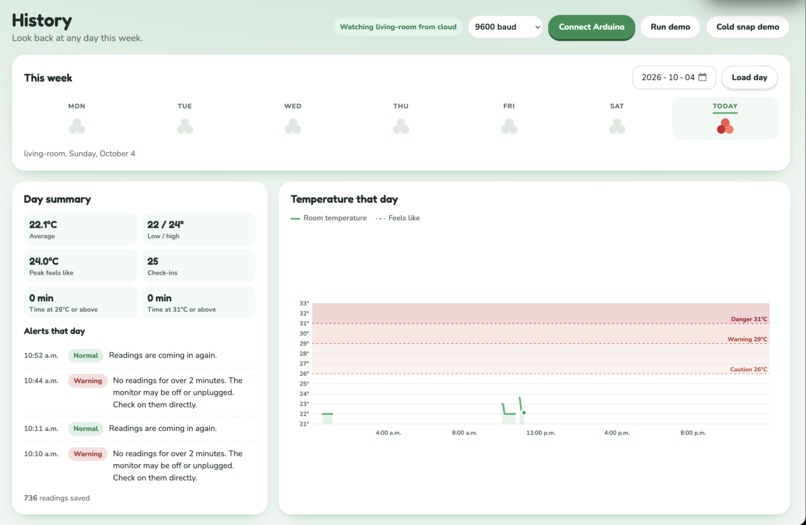Click the Load day button
The width and height of the screenshot is (806, 525).
[749, 78]
